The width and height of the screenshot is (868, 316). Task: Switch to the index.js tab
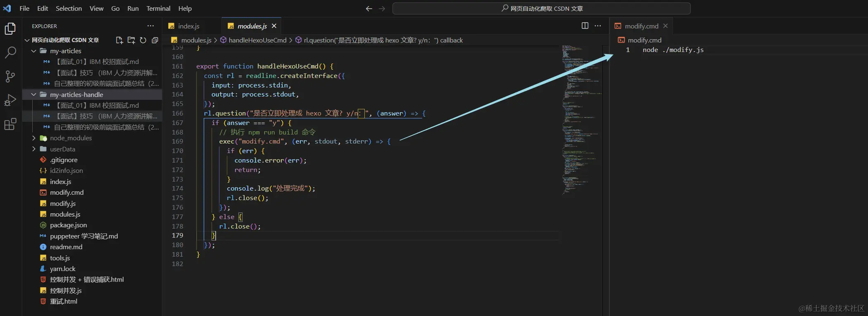192,26
